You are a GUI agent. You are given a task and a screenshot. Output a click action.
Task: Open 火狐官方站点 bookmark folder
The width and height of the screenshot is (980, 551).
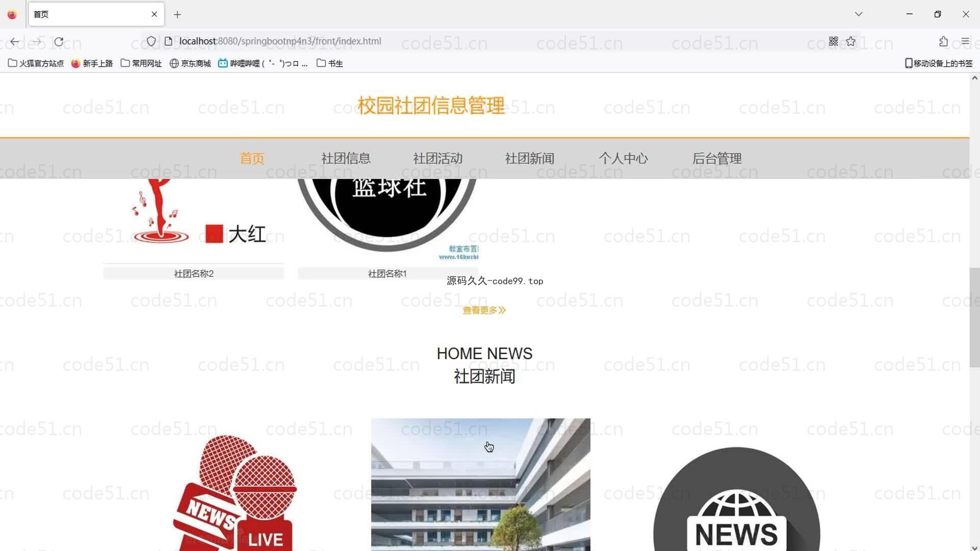(x=36, y=63)
